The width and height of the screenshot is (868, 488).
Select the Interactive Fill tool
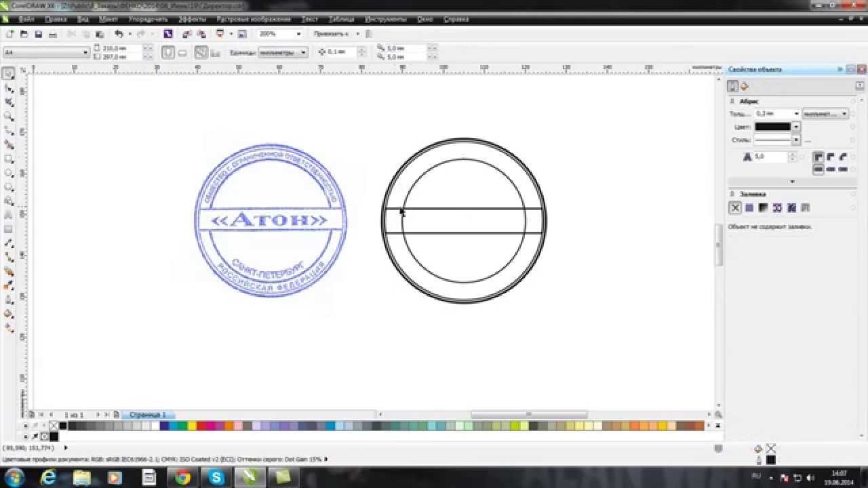click(9, 328)
